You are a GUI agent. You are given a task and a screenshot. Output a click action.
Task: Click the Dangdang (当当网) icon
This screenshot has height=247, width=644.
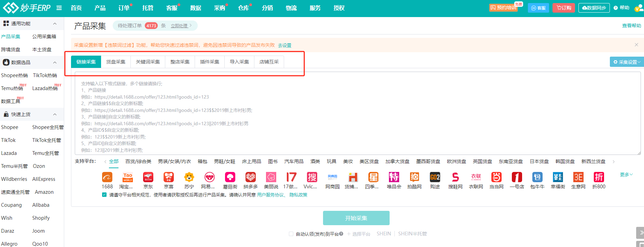coord(496,177)
